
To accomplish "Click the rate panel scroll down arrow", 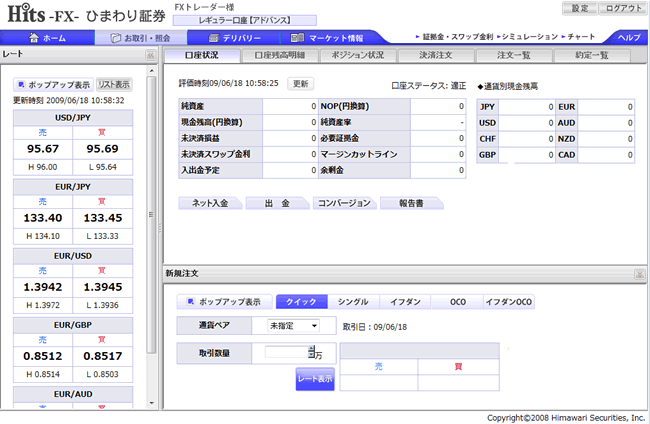I will click(151, 402).
